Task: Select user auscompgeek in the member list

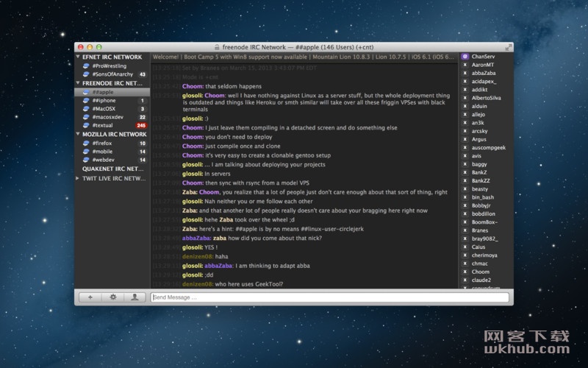Action: pyautogui.click(x=489, y=148)
